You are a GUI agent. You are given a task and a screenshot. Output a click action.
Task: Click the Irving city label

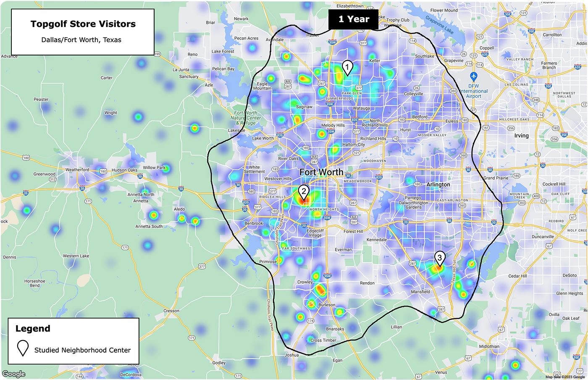coord(521,136)
